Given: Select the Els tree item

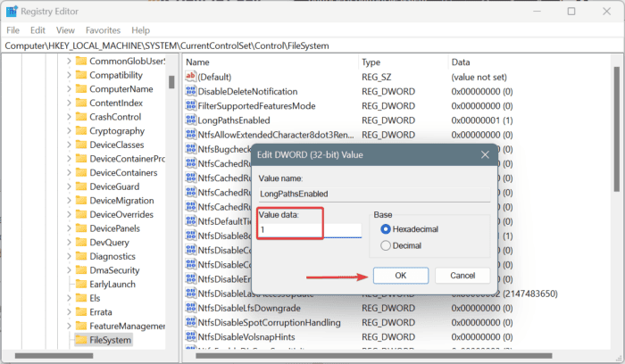Looking at the screenshot, I should [95, 298].
